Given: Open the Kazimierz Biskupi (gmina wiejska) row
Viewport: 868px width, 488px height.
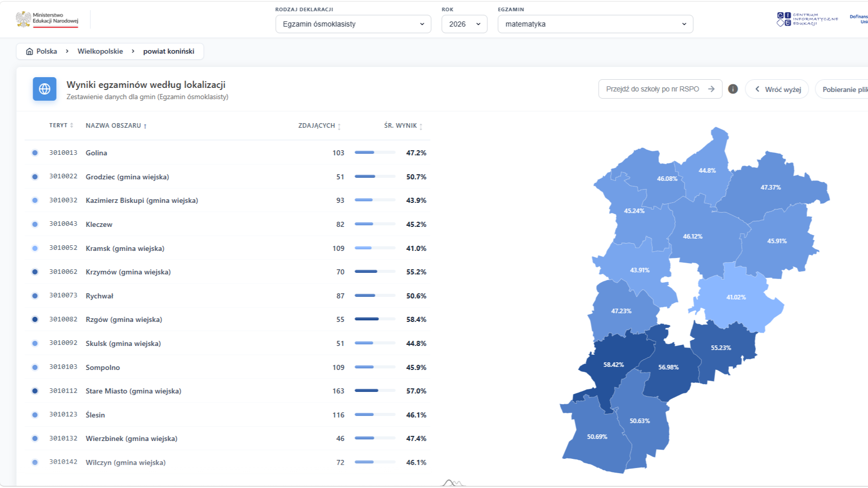Looking at the screenshot, I should 227,200.
